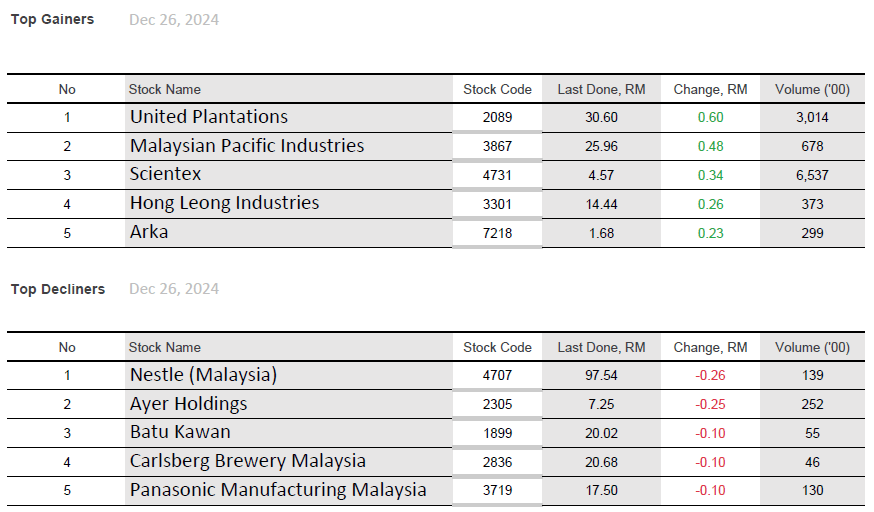Select last done price 17.50
This screenshot has height=512, width=874.
(x=601, y=491)
